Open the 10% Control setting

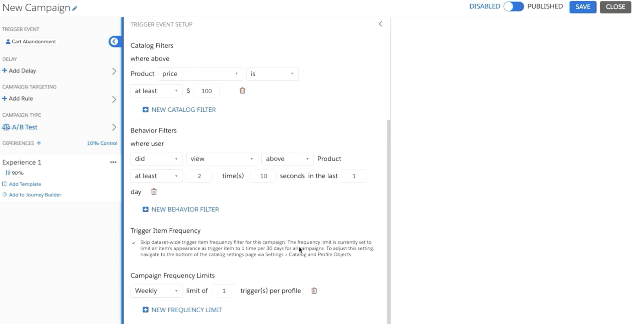(x=102, y=143)
